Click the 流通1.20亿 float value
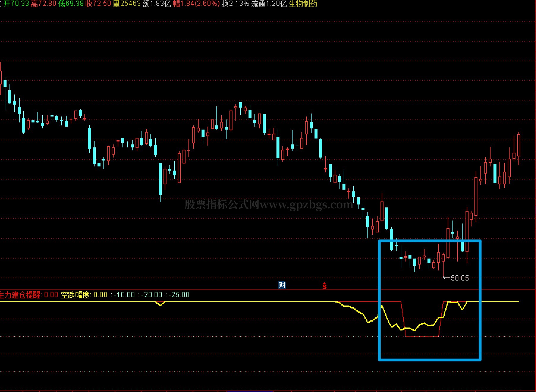The image size is (536, 392). pyautogui.click(x=269, y=4)
